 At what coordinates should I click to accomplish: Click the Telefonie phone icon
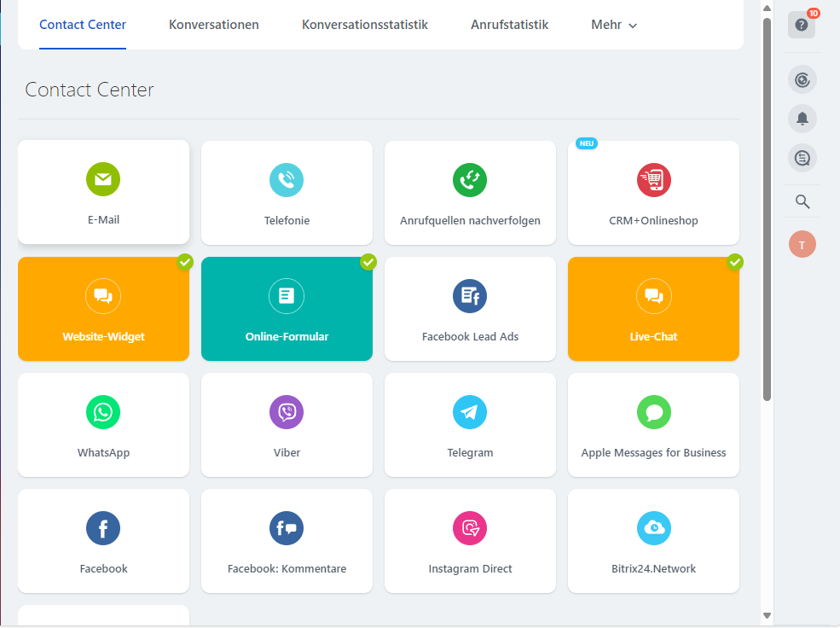click(x=287, y=180)
